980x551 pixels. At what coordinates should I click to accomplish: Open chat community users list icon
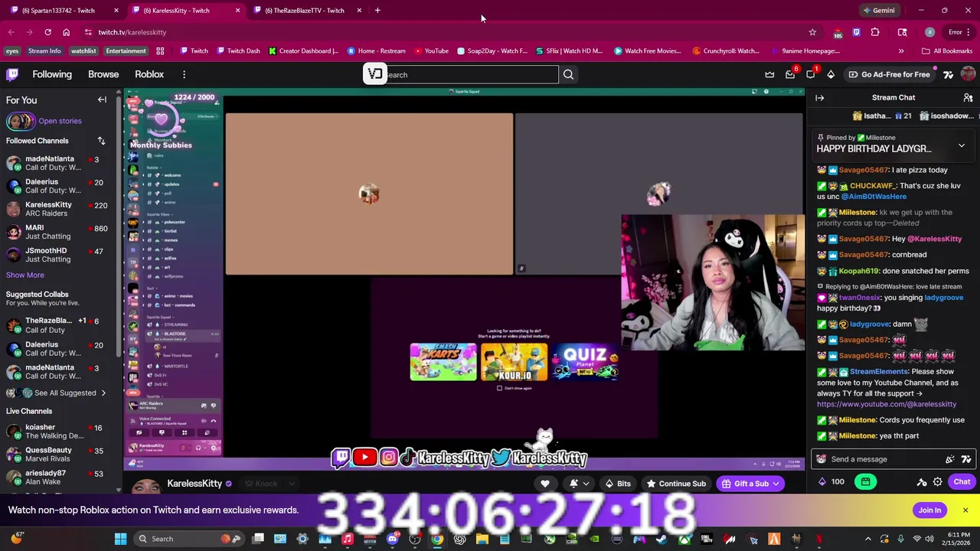(968, 98)
